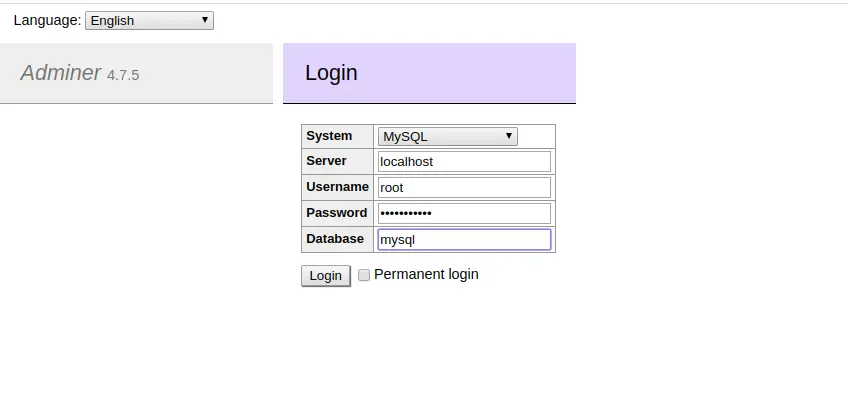
Task: Click the Database row label
Action: pyautogui.click(x=335, y=239)
